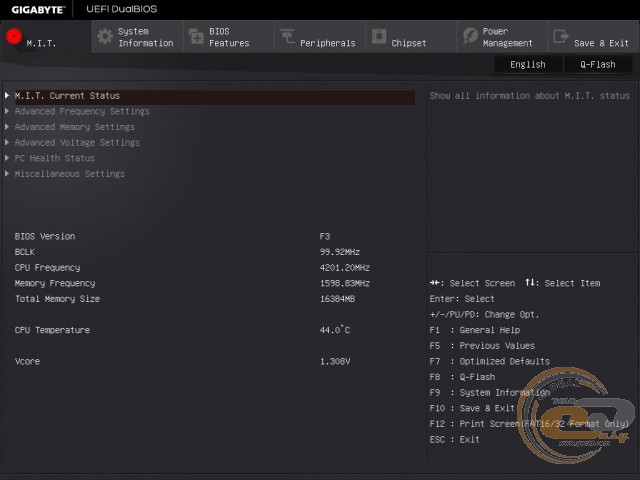Click the GIGABYTE logo
Image resolution: width=640 pixels, height=480 pixels.
click(x=38, y=9)
